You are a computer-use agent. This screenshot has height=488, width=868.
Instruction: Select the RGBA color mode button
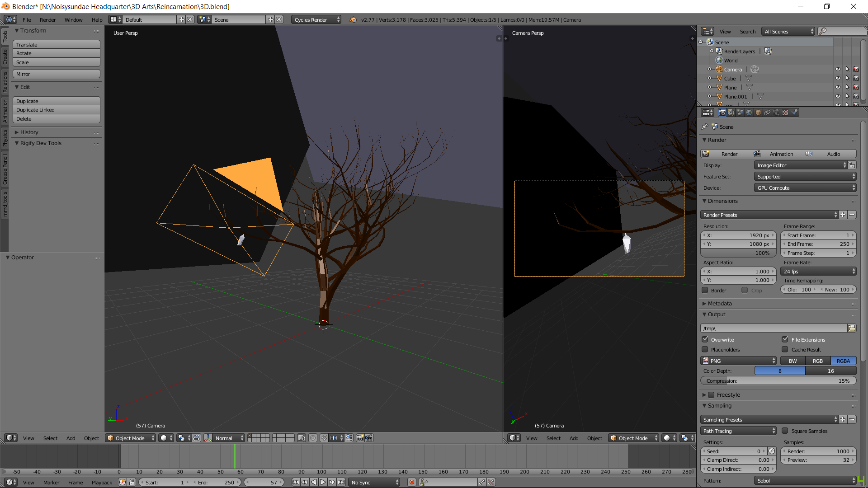(843, 361)
